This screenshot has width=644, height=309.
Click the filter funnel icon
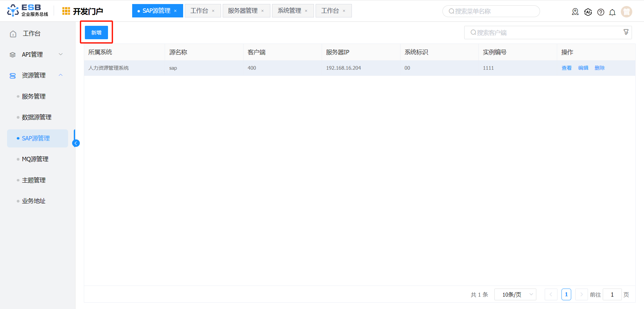tap(626, 32)
